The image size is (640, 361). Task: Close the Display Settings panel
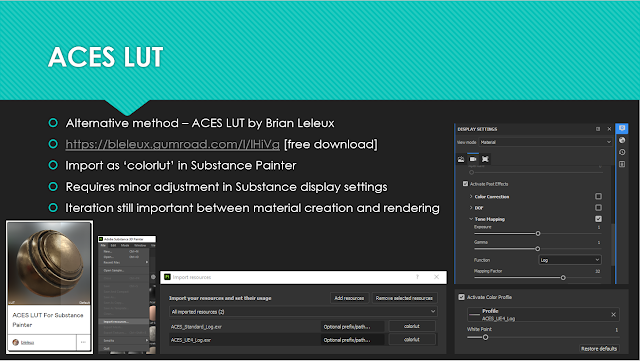point(609,129)
